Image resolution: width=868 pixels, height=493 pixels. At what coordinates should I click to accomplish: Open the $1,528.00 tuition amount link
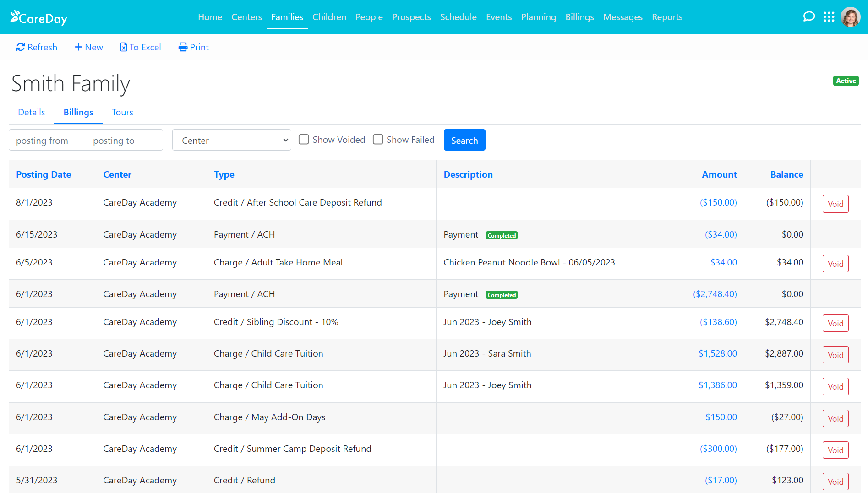(717, 353)
